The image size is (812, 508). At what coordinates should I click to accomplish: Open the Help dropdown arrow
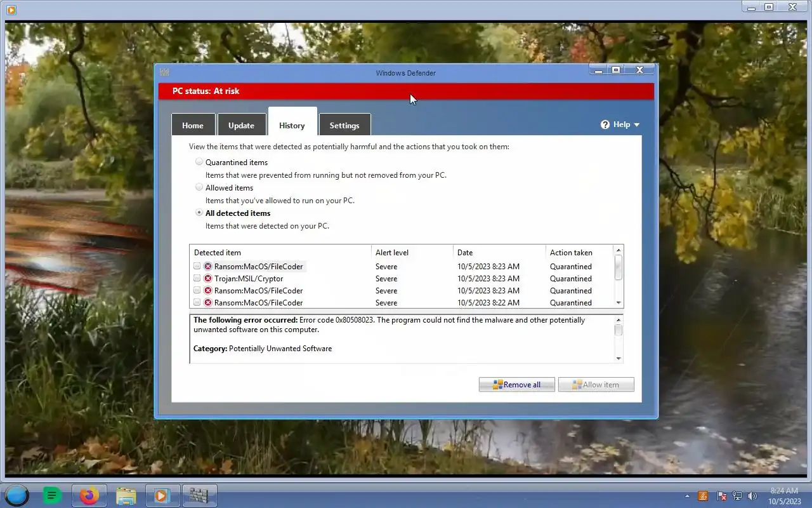pyautogui.click(x=636, y=125)
